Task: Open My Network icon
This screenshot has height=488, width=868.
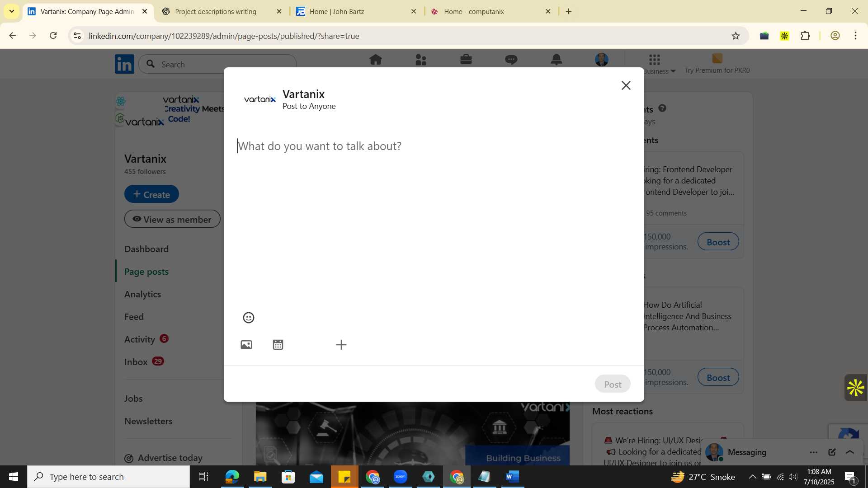Action: pos(421,60)
